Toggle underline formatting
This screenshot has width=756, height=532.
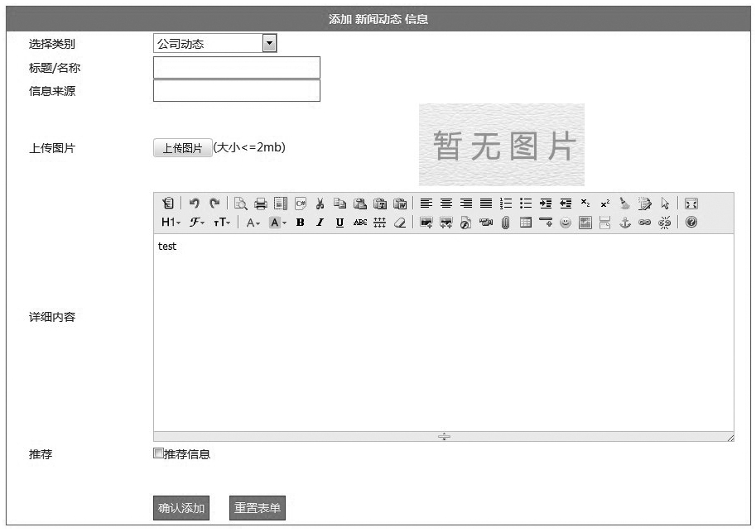click(340, 222)
